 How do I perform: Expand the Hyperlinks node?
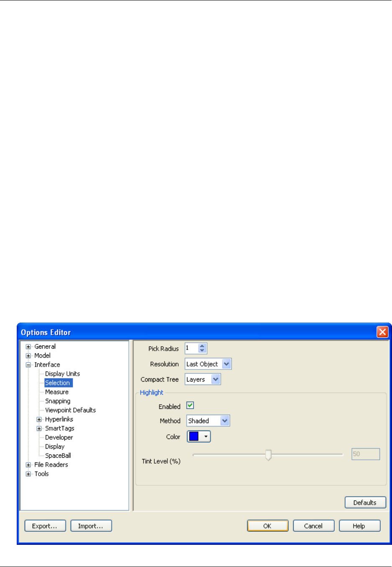(39, 419)
